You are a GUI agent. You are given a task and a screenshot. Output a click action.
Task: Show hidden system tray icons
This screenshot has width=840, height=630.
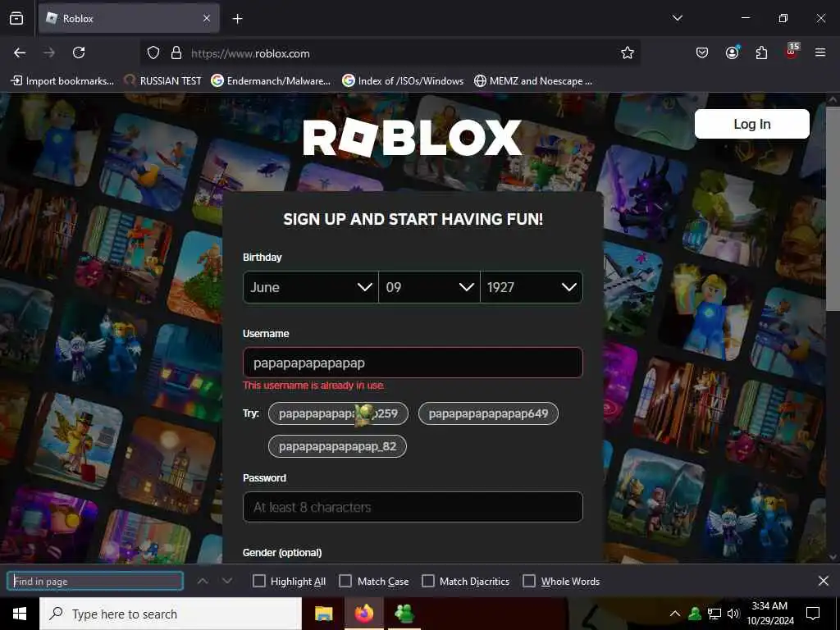pyautogui.click(x=675, y=614)
